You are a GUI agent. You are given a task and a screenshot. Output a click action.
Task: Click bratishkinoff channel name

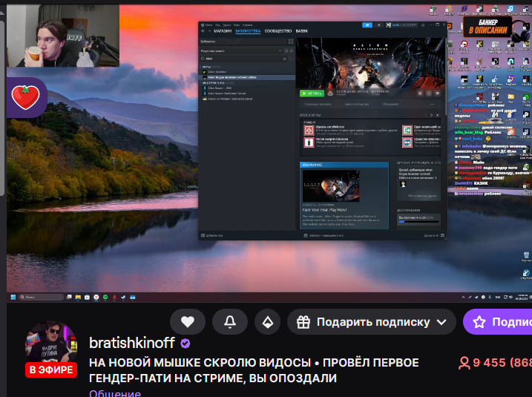pos(131,343)
